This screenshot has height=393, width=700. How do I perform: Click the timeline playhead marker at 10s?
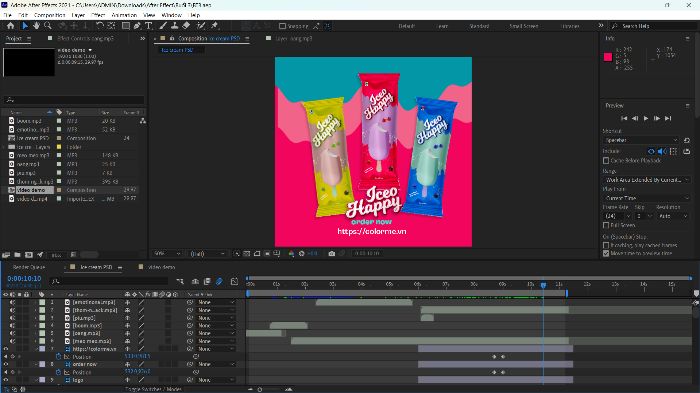coord(543,284)
